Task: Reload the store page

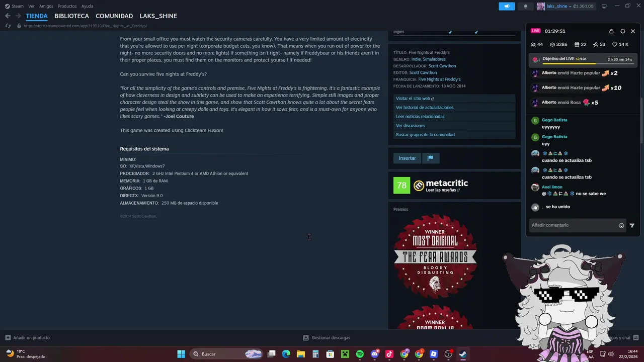Action: coord(8,26)
